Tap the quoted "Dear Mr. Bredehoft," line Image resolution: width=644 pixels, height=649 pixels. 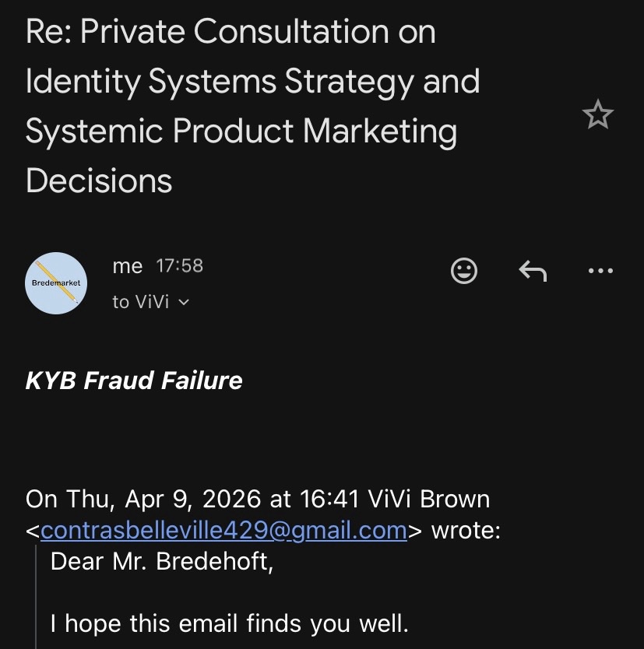click(x=162, y=561)
